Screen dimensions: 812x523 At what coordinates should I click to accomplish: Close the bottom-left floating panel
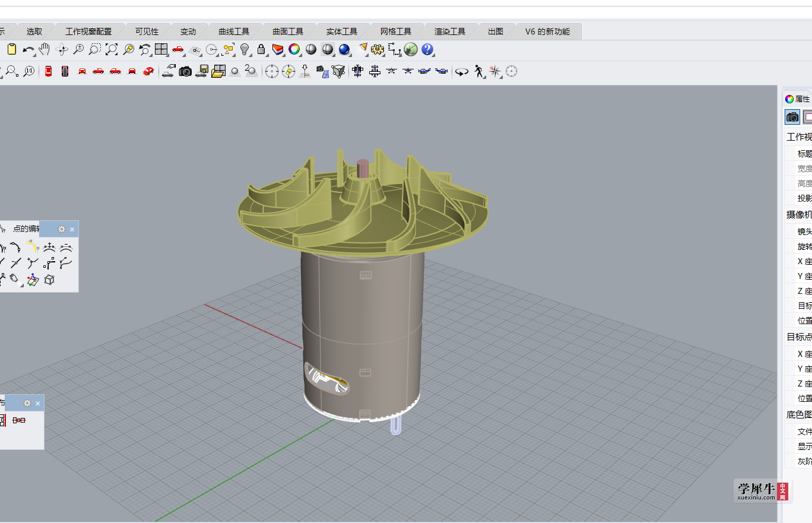[38, 403]
